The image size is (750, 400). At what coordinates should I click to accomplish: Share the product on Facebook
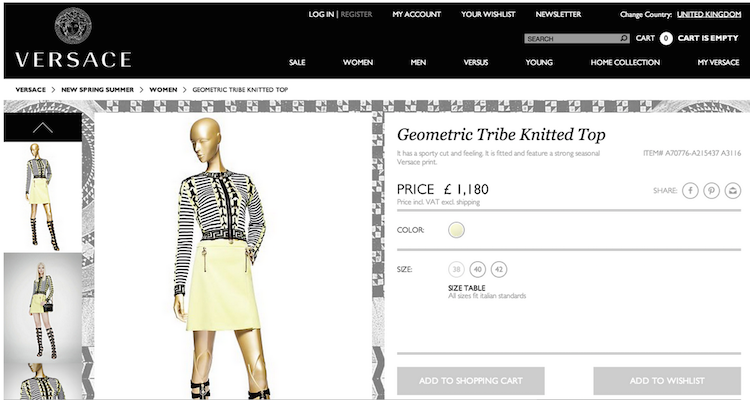690,190
